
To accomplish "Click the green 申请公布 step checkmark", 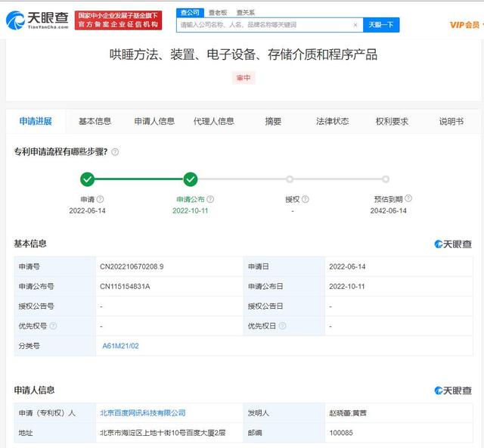I will (x=191, y=179).
